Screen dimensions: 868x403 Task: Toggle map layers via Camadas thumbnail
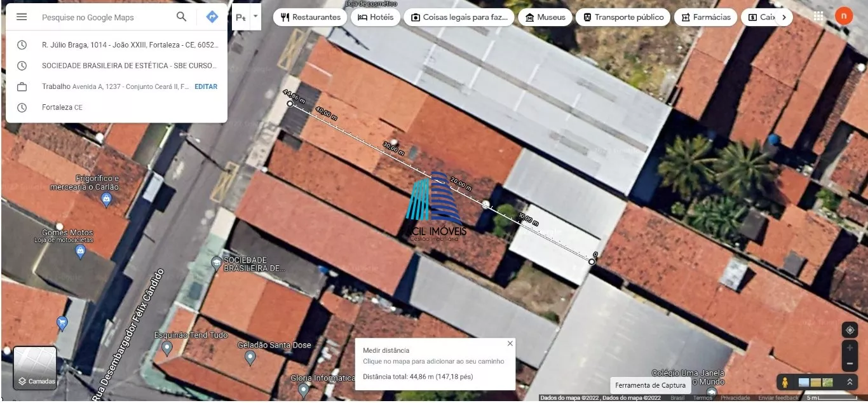(x=35, y=367)
